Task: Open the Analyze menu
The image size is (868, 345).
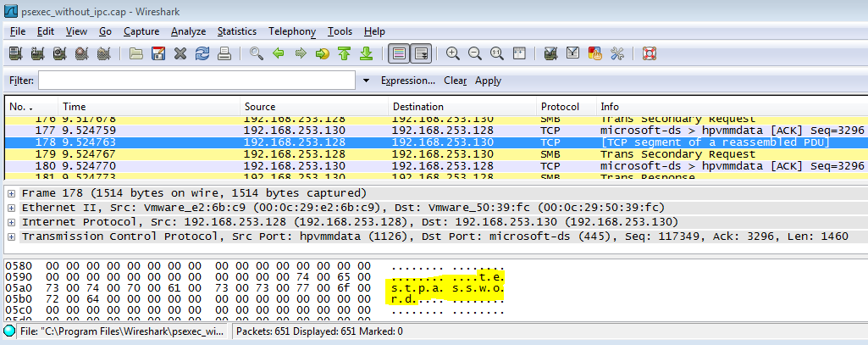Action: 188,31
